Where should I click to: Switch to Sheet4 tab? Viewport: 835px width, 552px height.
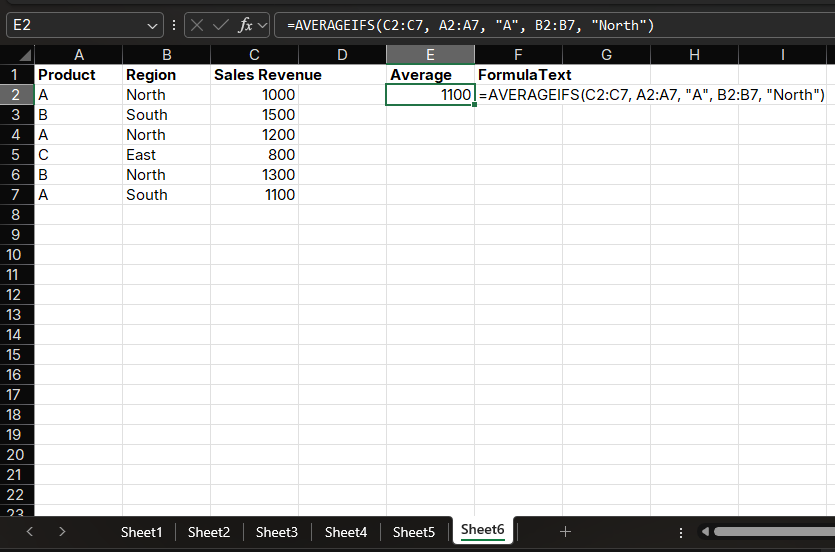pos(346,532)
